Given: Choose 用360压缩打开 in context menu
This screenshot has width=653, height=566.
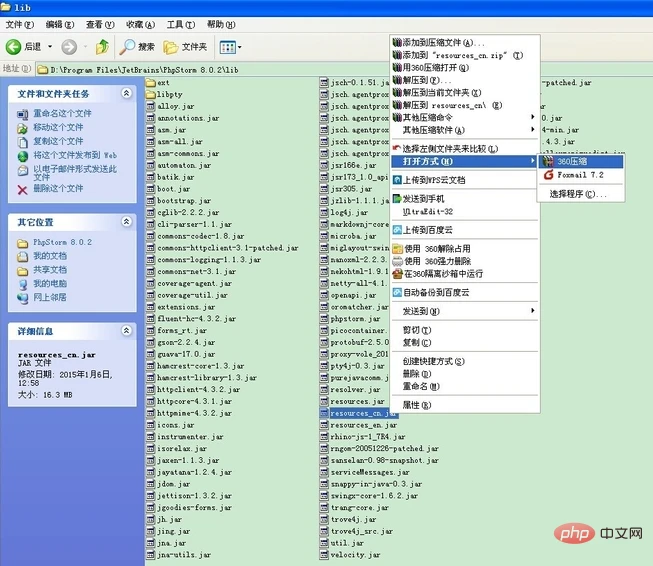Looking at the screenshot, I should tap(464, 67).
